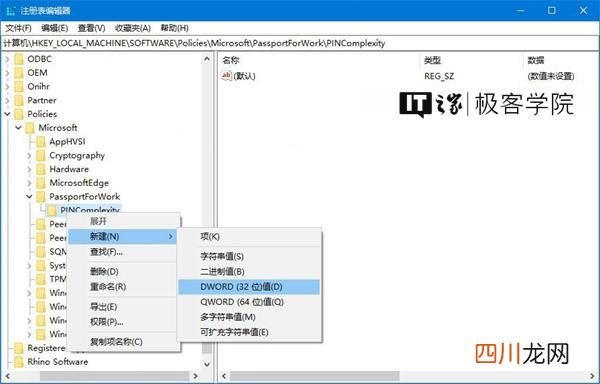600x384 pixels.
Task: Open the 编辑(E) menu
Action: 54,28
